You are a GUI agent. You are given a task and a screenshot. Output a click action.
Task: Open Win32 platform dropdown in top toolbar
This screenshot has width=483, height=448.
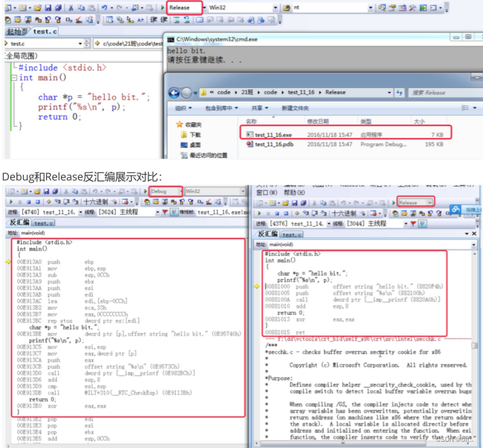pyautogui.click(x=275, y=8)
